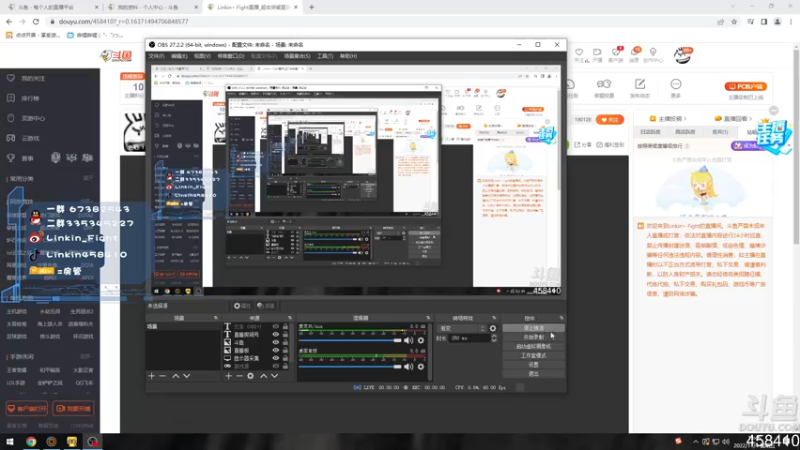The width and height of the screenshot is (800, 450).
Task: Toggle visibility of the first text source
Action: coord(276,327)
